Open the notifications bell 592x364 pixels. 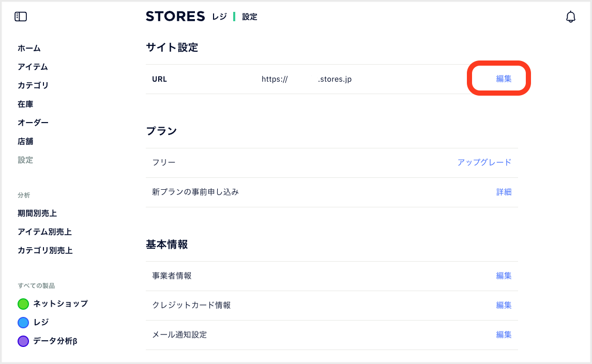click(570, 17)
